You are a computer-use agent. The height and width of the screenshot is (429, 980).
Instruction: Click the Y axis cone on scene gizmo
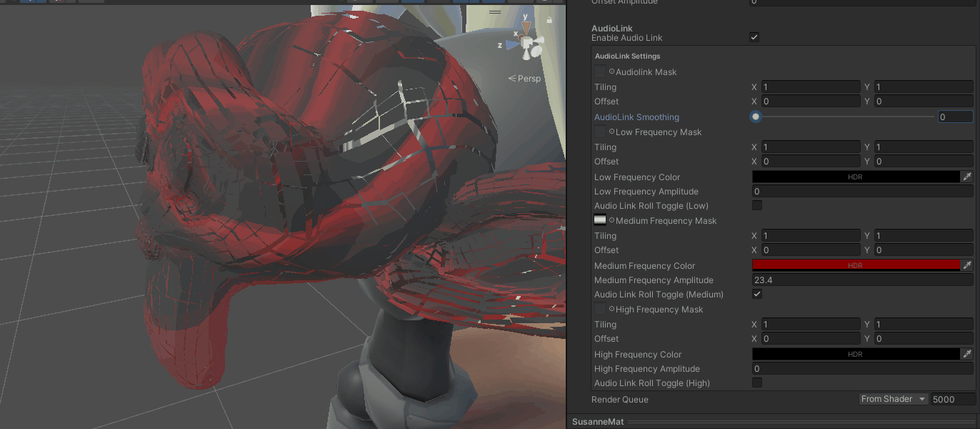tap(526, 27)
